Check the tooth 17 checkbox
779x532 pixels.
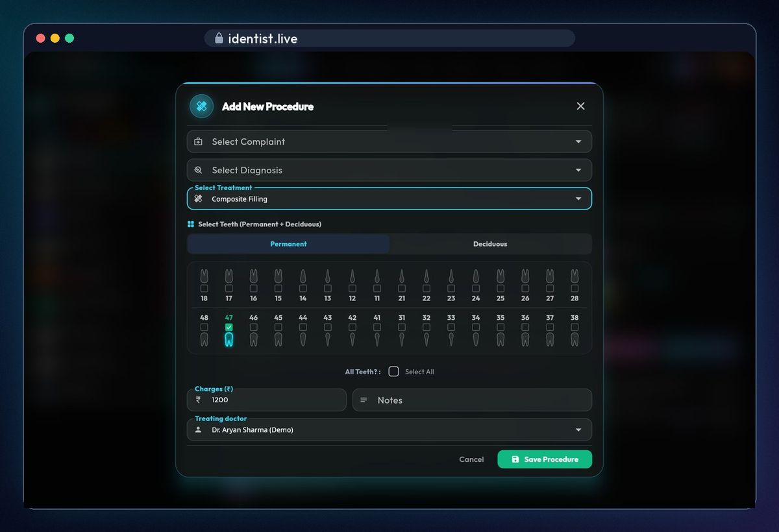[x=229, y=288]
